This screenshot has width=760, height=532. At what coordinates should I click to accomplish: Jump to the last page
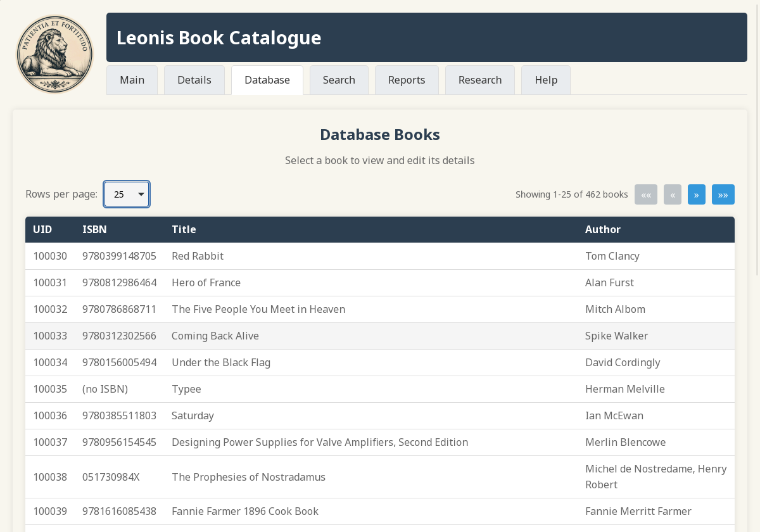point(723,194)
